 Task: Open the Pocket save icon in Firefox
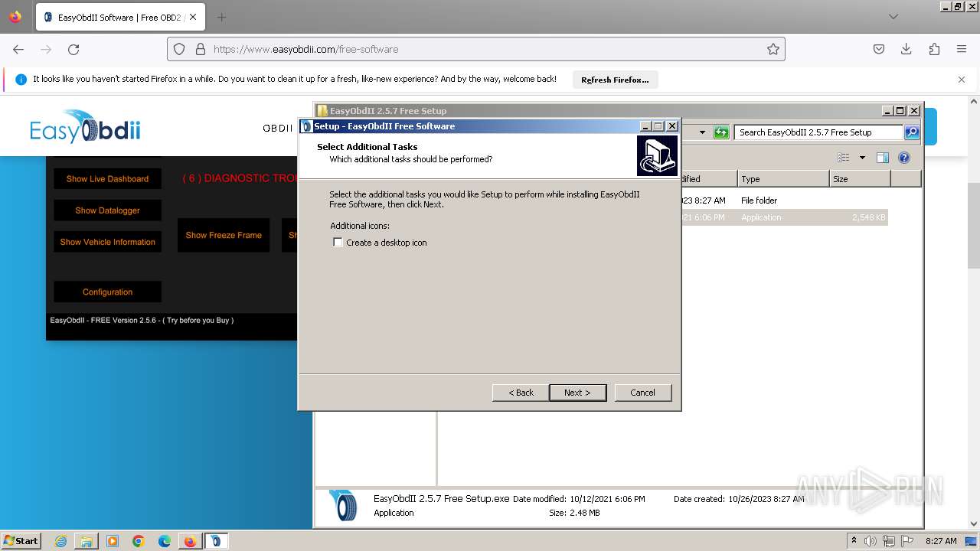879,49
